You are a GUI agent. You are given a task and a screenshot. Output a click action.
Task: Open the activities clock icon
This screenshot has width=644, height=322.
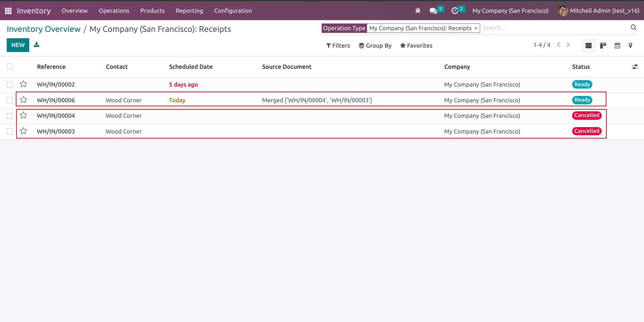[455, 11]
